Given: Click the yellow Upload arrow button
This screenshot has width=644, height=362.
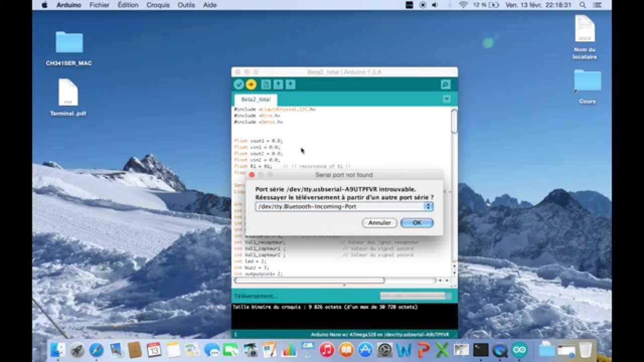Looking at the screenshot, I should point(251,84).
